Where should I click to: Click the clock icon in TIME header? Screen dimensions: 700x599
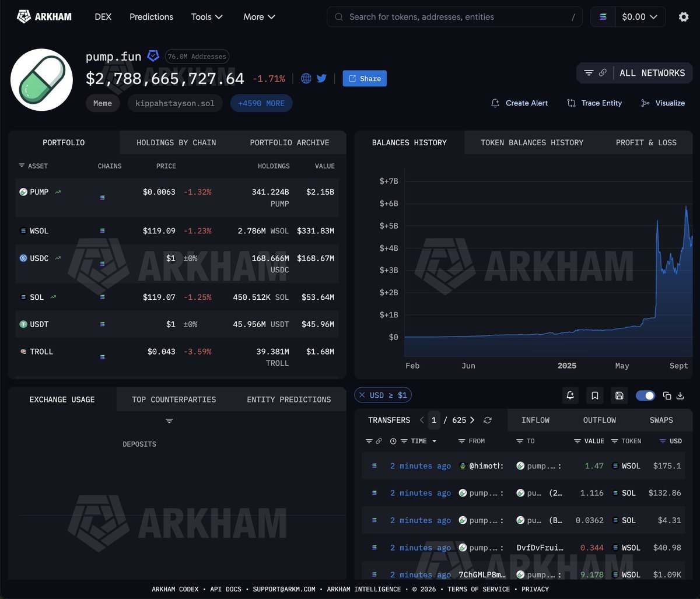[x=393, y=441]
